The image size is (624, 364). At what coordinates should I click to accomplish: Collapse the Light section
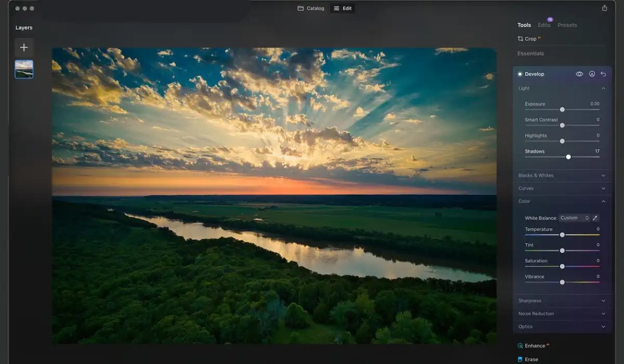pyautogui.click(x=562, y=88)
